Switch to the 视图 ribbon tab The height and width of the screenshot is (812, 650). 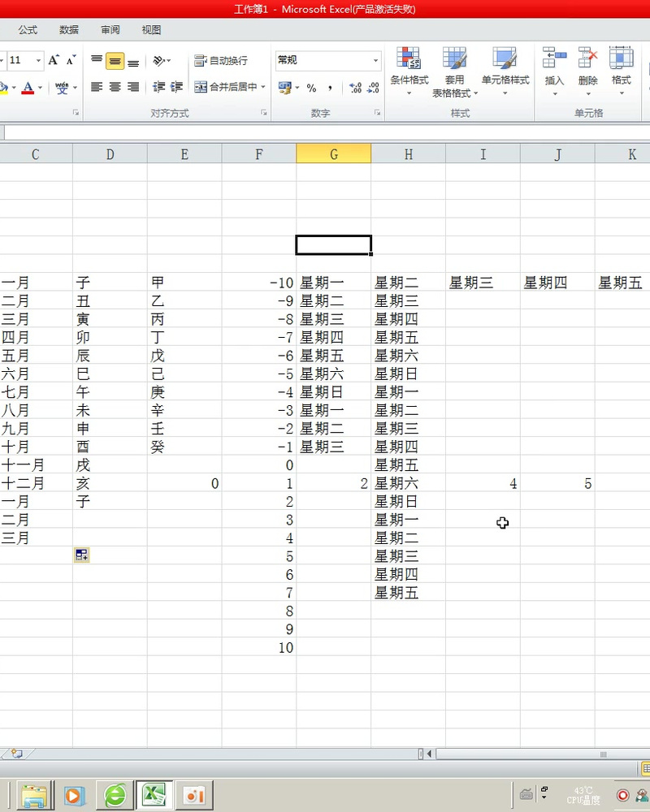click(151, 30)
